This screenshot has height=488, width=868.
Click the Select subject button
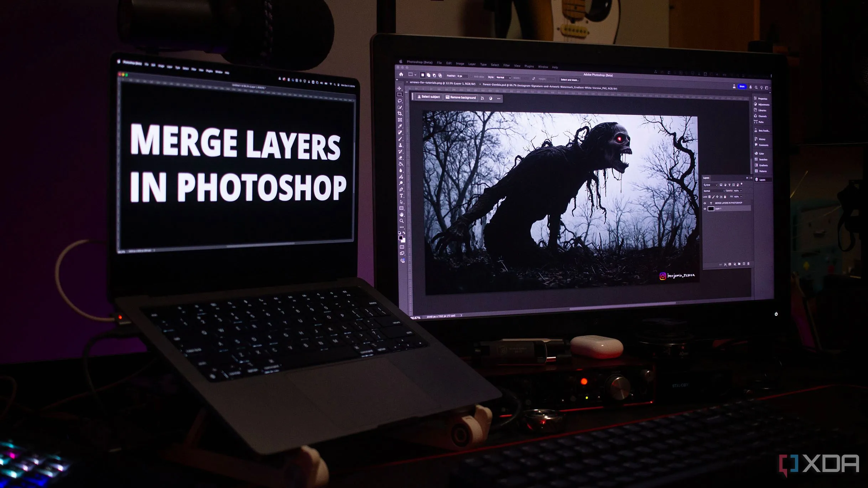pos(429,97)
